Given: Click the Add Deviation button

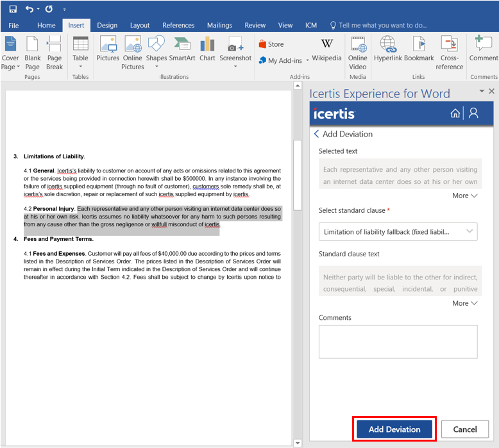Looking at the screenshot, I should pyautogui.click(x=394, y=429).
